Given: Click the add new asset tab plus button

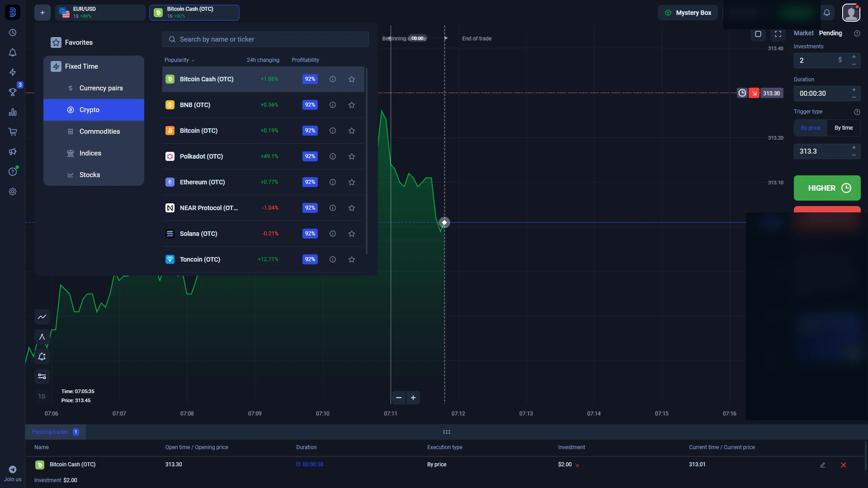Looking at the screenshot, I should point(42,13).
